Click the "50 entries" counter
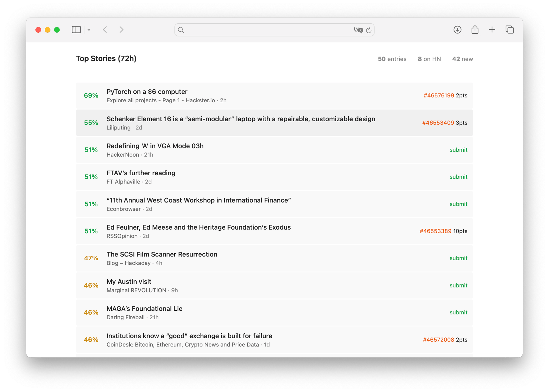Image resolution: width=549 pixels, height=392 pixels. tap(392, 59)
